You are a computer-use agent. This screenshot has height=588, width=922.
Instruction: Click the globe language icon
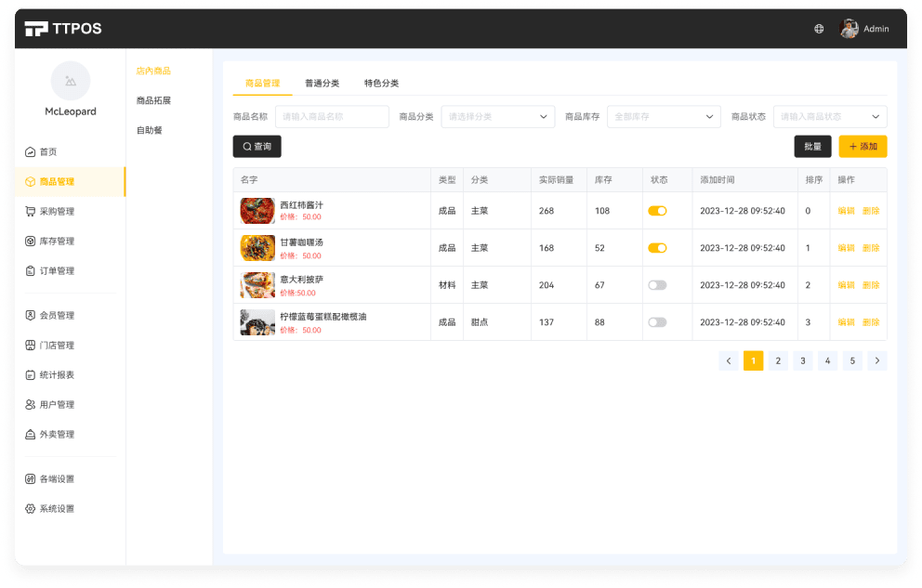(819, 29)
